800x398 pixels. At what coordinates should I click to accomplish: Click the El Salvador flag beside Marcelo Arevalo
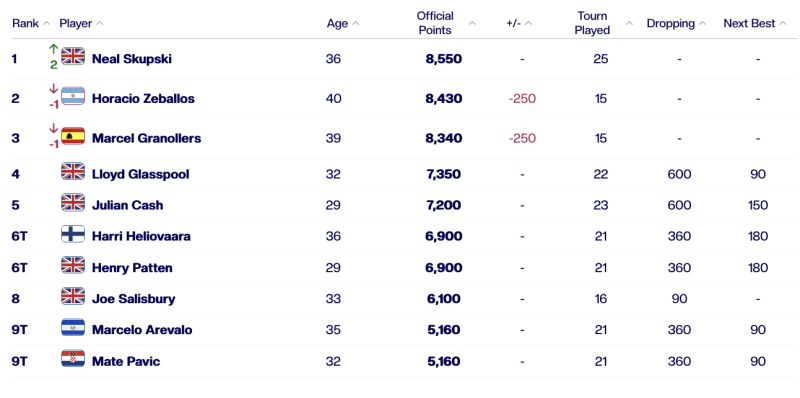click(73, 328)
